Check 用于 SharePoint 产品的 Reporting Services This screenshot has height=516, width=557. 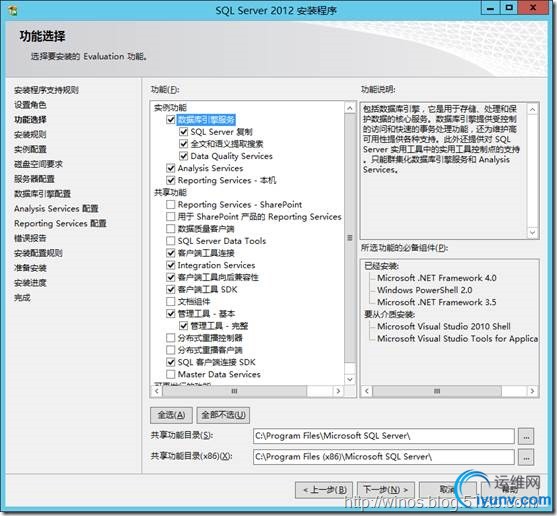click(x=171, y=217)
